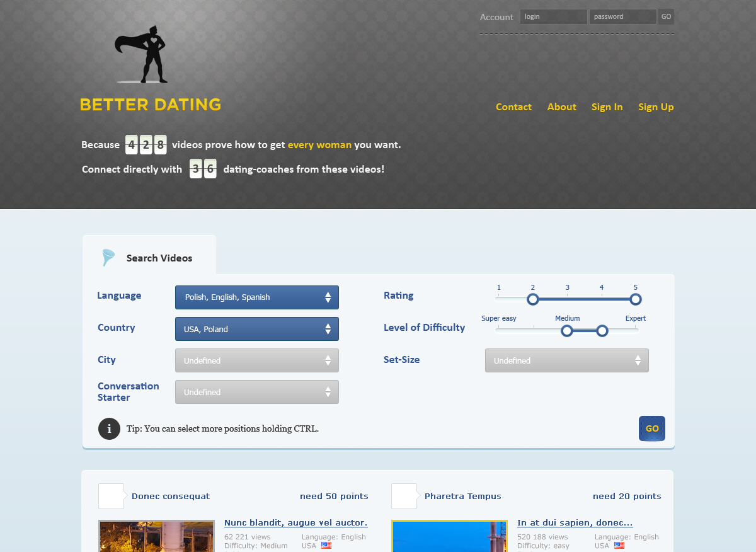Screen dimensions: 756x552
Task: Click the password input field
Action: (623, 17)
